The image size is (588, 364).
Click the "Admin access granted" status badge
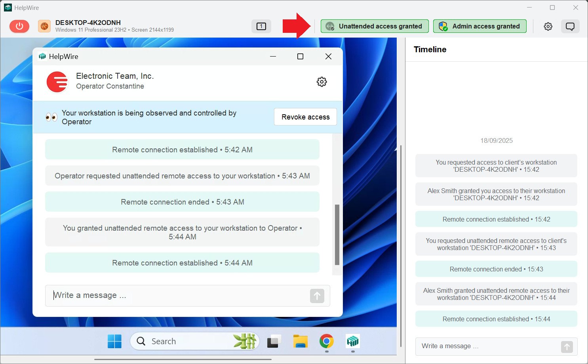tap(480, 26)
